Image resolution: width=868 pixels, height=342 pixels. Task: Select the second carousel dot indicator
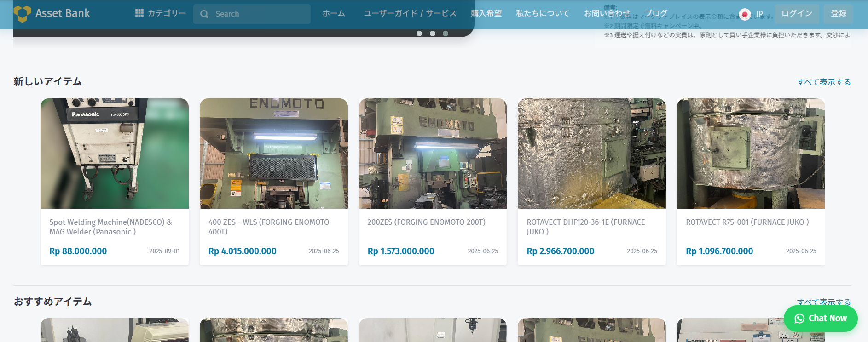(x=432, y=34)
